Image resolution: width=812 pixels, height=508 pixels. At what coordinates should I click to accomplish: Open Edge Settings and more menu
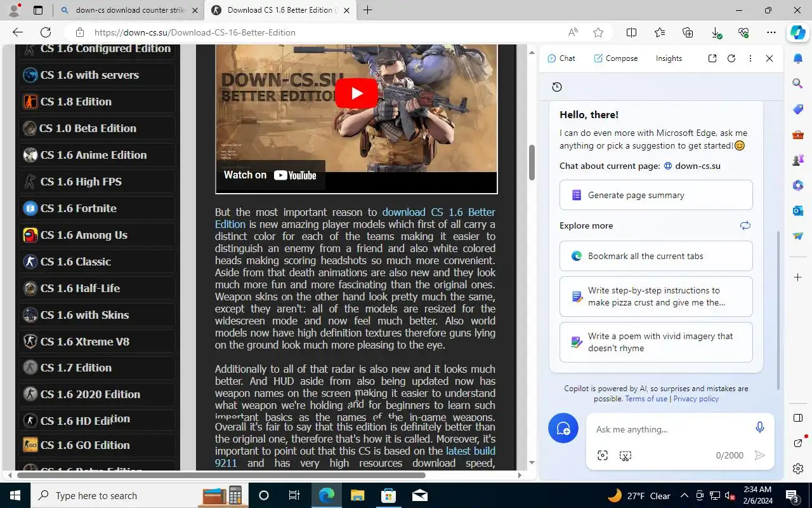pyautogui.click(x=771, y=32)
